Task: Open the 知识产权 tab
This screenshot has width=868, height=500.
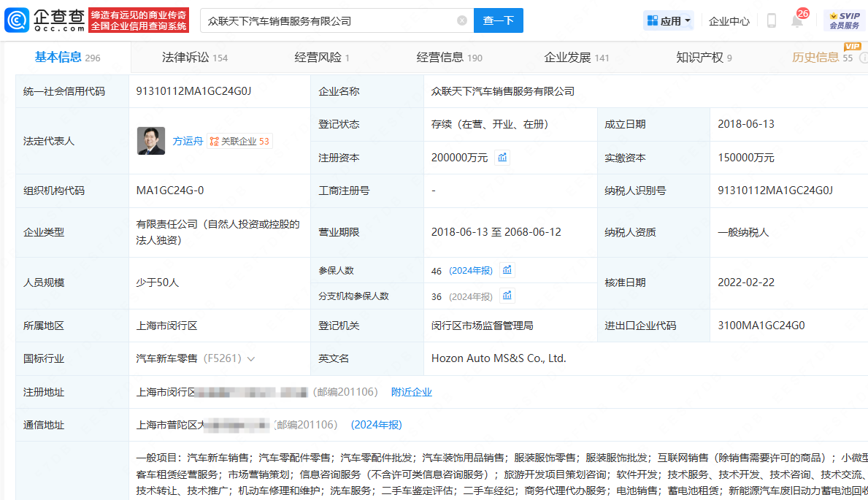Action: point(704,58)
